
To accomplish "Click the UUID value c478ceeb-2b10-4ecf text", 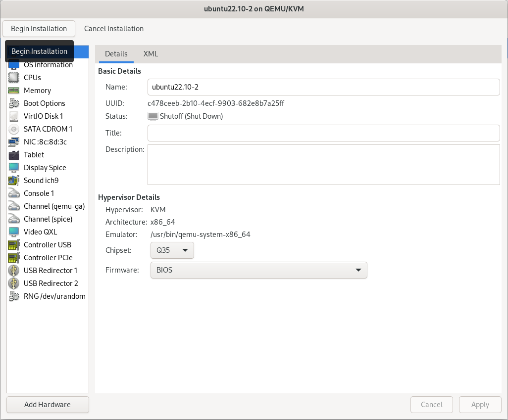I will point(216,103).
